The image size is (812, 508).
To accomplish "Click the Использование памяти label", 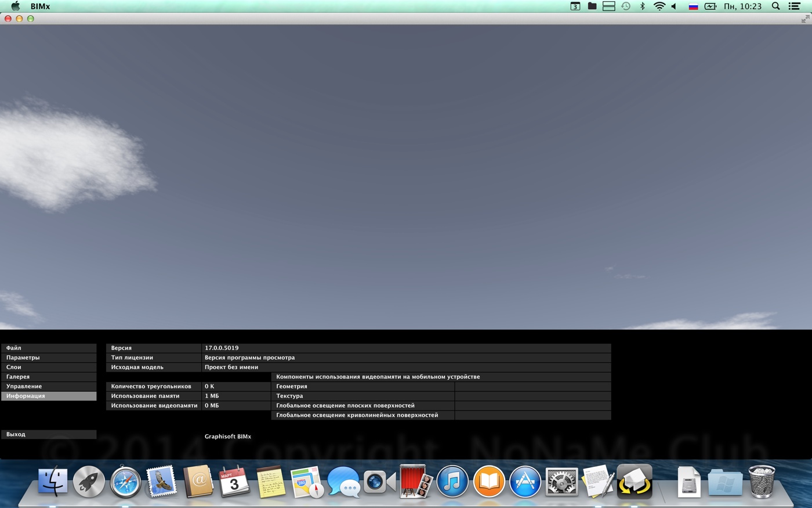I will click(x=145, y=396).
